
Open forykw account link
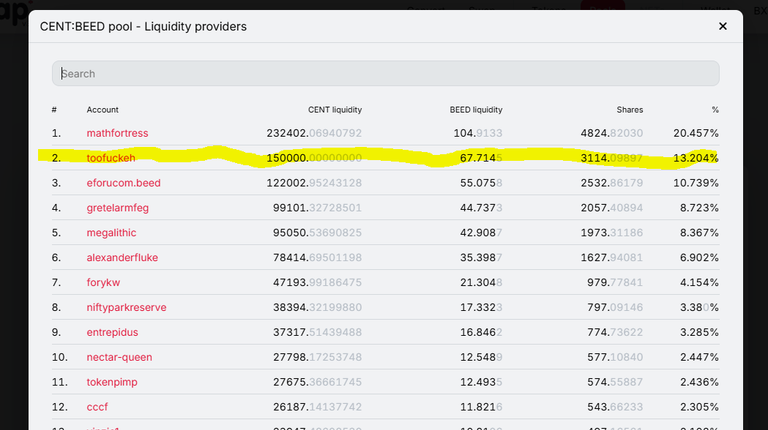coord(103,283)
